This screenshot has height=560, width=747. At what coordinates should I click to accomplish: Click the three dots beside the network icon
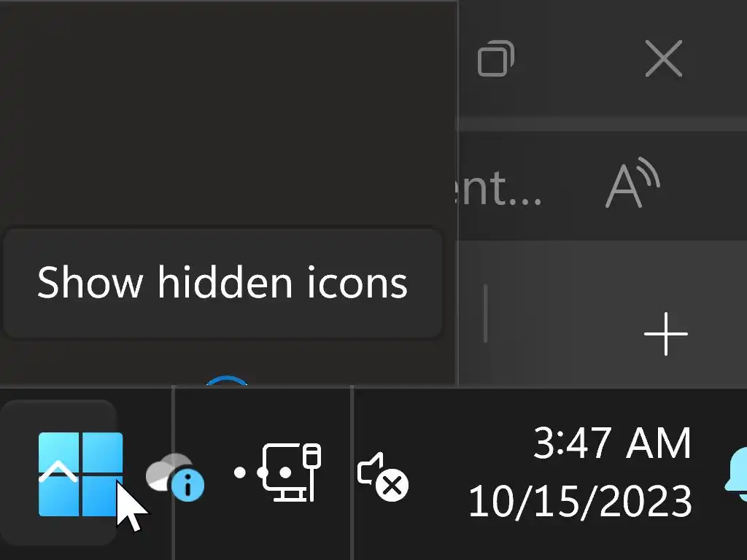pyautogui.click(x=249, y=472)
